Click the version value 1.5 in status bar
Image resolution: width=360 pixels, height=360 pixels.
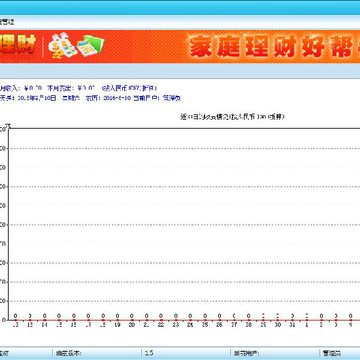coord(149,353)
